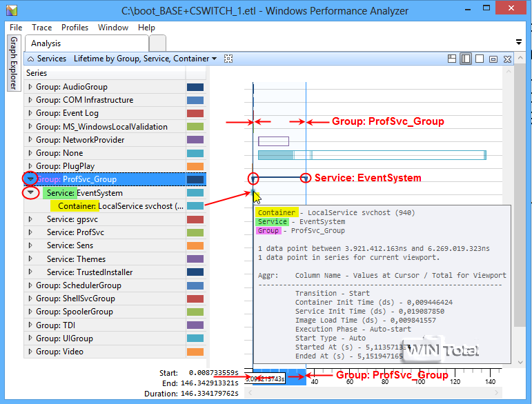Image resolution: width=532 pixels, height=404 pixels.
Task: Click color swatch for Group: Event Log
Action: [195, 114]
